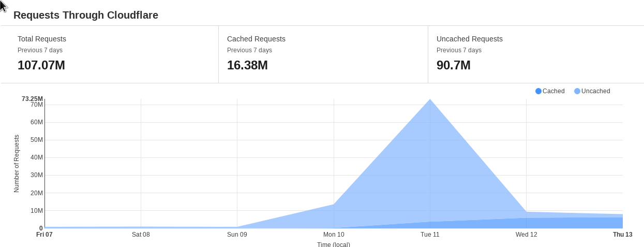Click the 20M y-axis label
644x247 pixels.
[37, 193]
